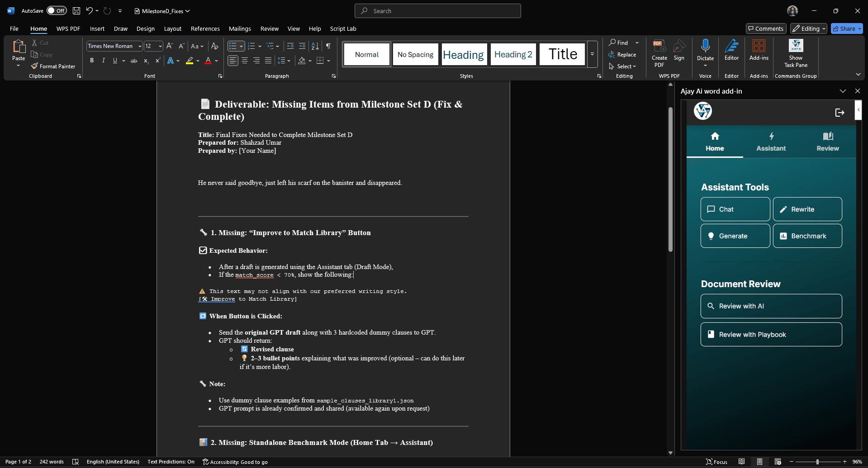
Task: Toggle italic formatting
Action: [103, 61]
